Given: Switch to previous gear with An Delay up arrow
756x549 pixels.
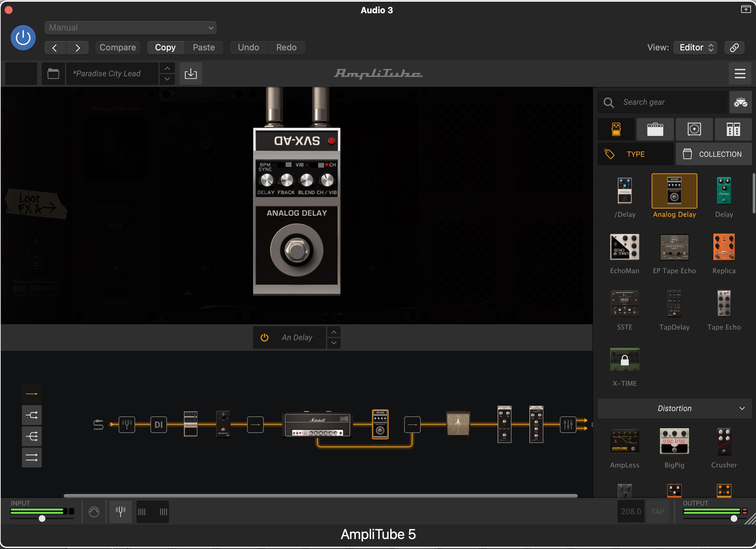Looking at the screenshot, I should coord(334,332).
